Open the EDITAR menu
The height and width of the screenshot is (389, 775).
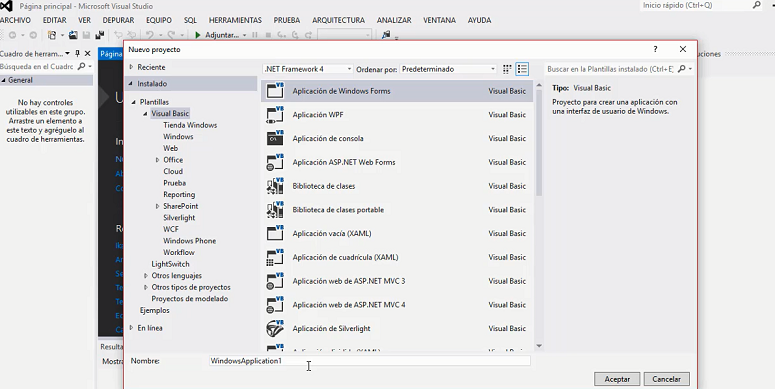coord(54,20)
